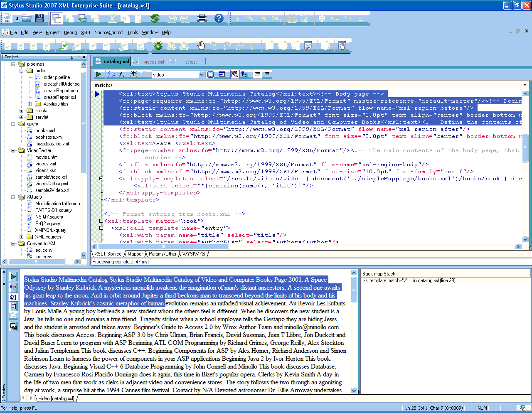
Task: Collapse the VideoCenter folder in project tree
Action: pos(13,150)
